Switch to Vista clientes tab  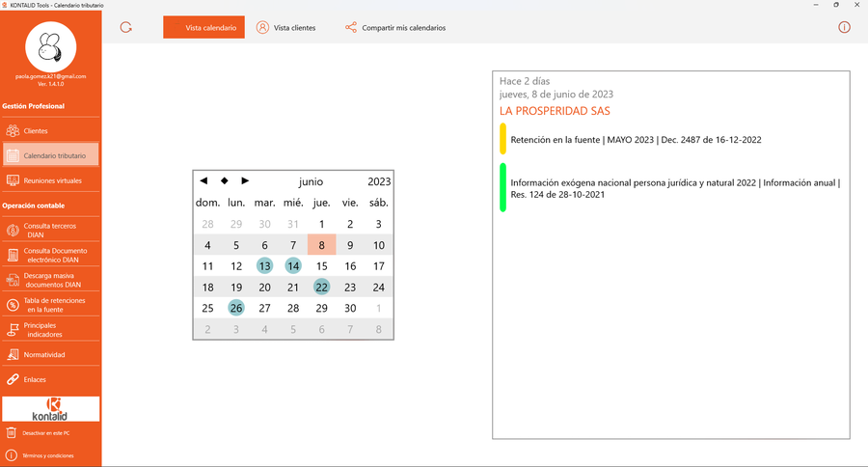point(286,27)
